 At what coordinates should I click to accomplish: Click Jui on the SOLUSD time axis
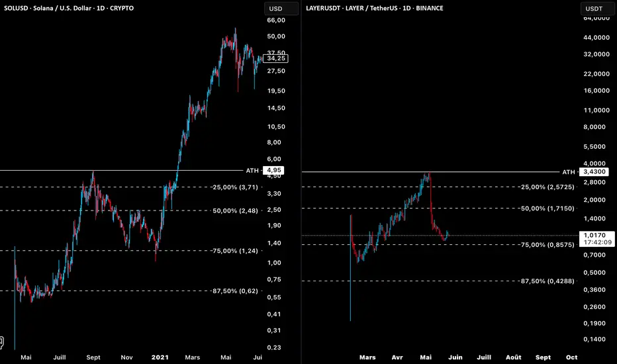pyautogui.click(x=258, y=357)
